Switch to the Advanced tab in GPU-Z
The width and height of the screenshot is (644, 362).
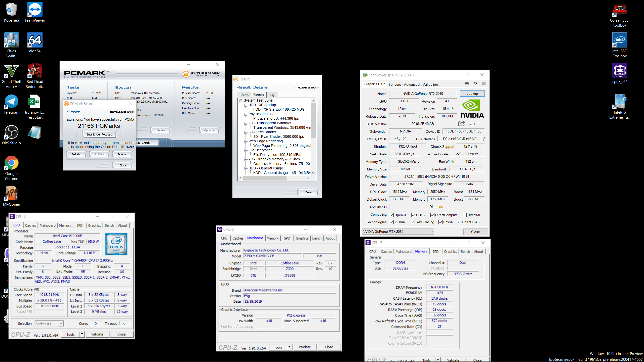coord(412,84)
